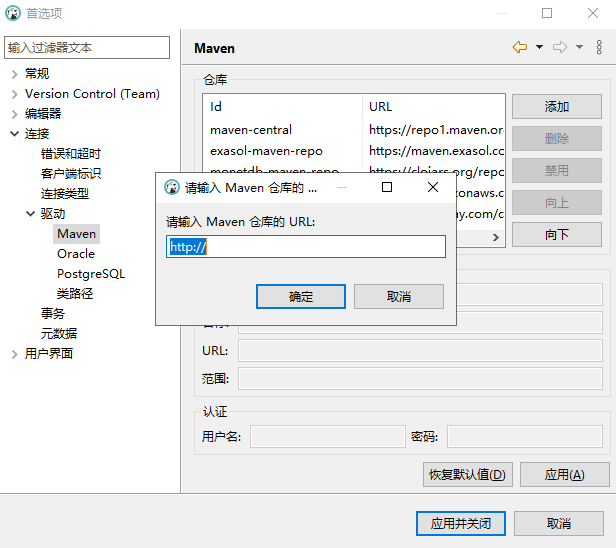Close the Maven URL dialog

433,187
